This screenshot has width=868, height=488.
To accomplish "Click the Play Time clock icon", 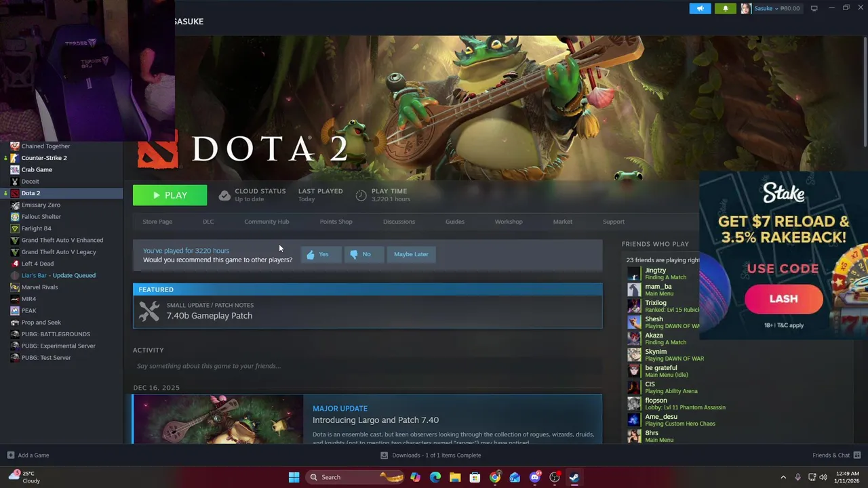I will (361, 195).
